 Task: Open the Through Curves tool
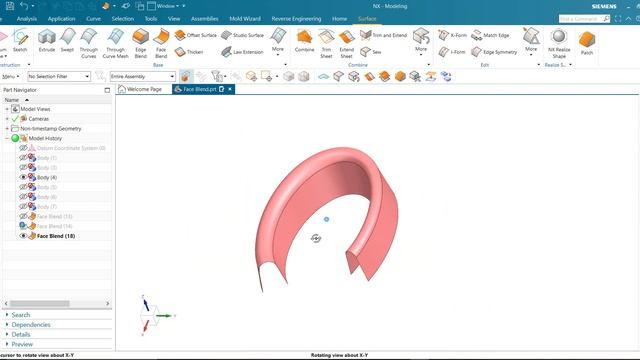(89, 43)
